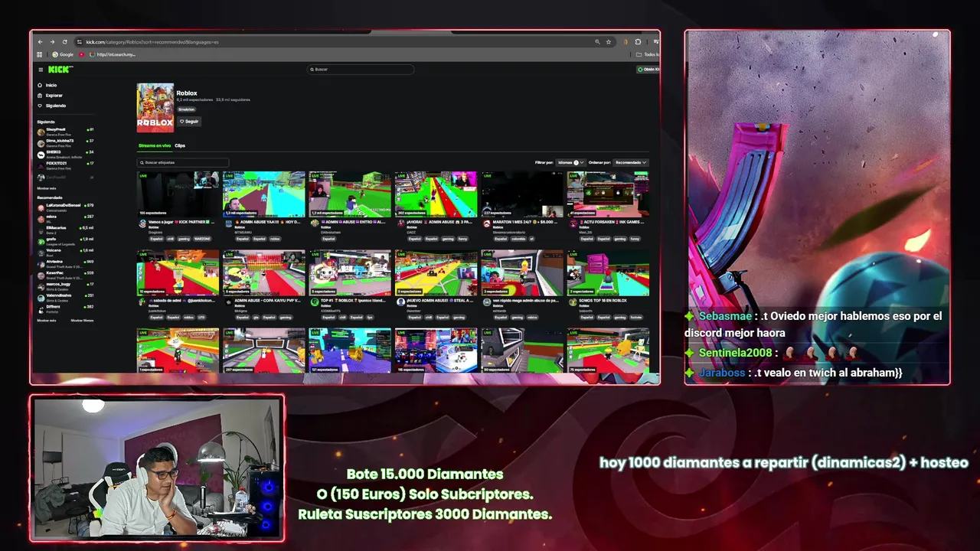Screen dimensions: 980x551
Task: Expand followed list with first Mostrar más
Action: [47, 187]
